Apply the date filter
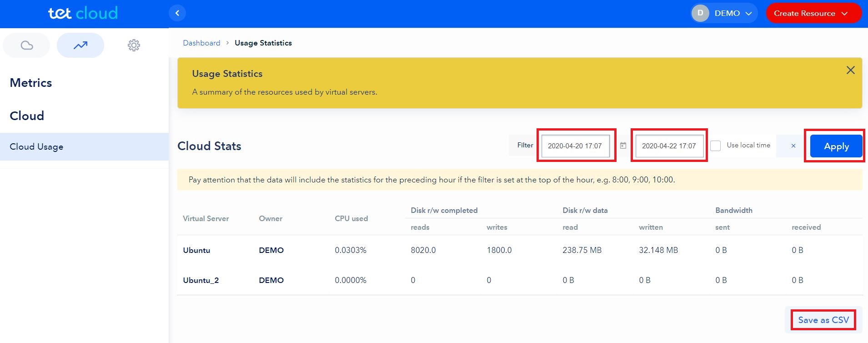 click(836, 146)
